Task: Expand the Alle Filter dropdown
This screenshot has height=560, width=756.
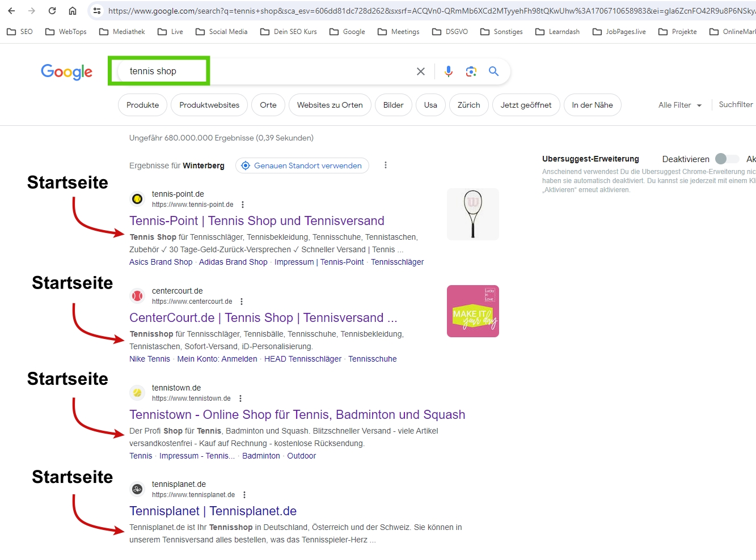Action: click(x=679, y=105)
